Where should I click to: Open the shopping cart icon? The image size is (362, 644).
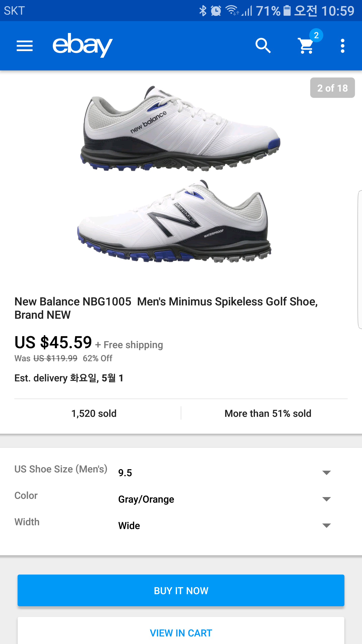[x=306, y=46]
